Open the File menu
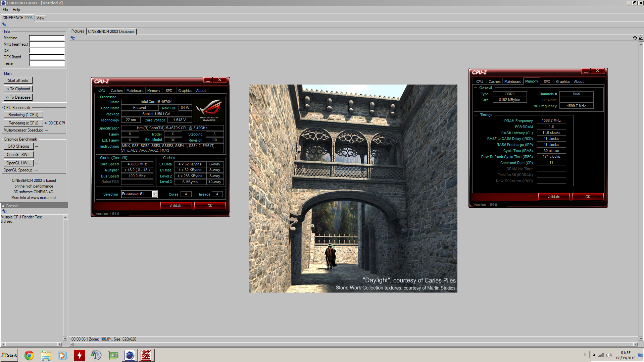This screenshot has width=644, height=362. coord(5,10)
